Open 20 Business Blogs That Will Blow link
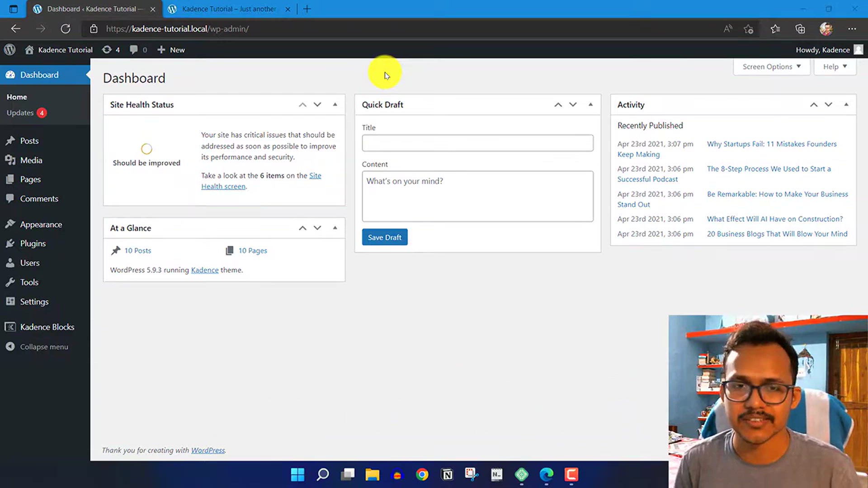The width and height of the screenshot is (868, 488). (x=777, y=234)
